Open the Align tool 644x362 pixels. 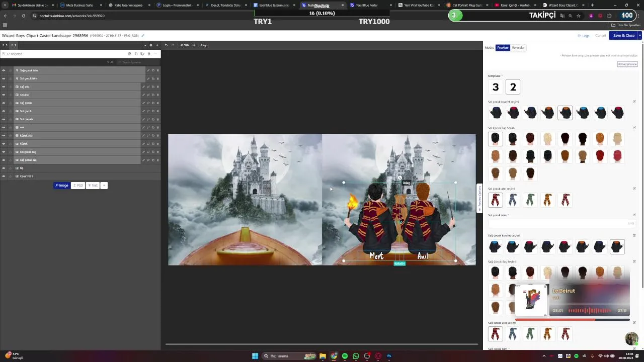click(x=204, y=45)
